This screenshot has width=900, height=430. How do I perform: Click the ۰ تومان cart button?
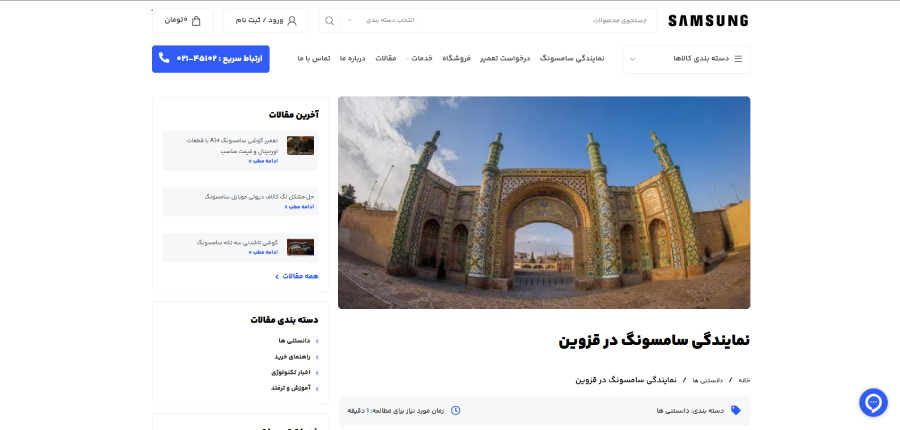click(183, 21)
